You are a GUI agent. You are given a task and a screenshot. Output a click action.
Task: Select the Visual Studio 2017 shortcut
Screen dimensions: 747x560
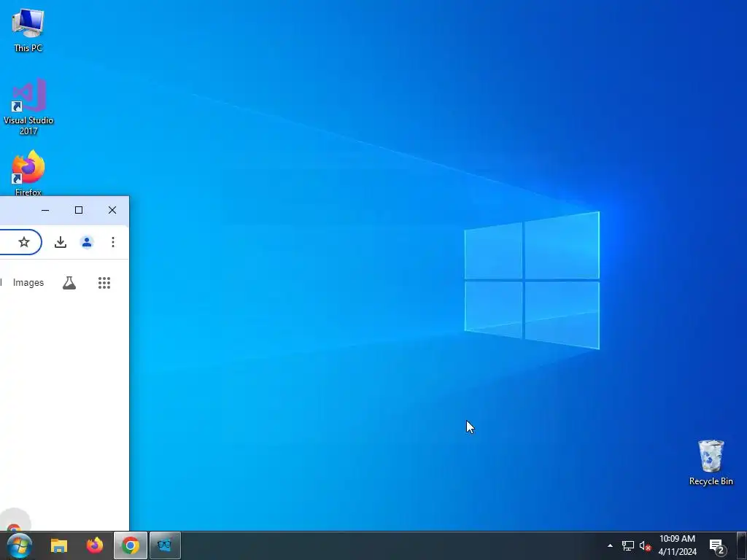pyautogui.click(x=28, y=106)
